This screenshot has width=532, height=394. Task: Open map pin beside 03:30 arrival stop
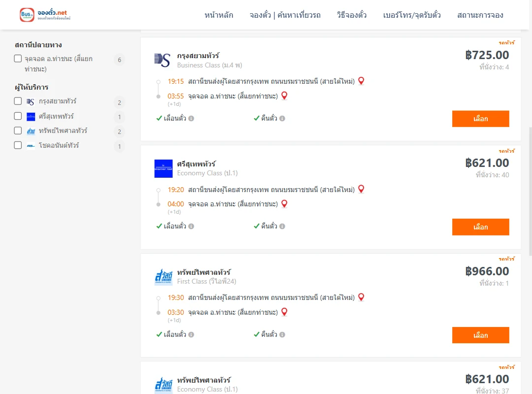(x=284, y=312)
